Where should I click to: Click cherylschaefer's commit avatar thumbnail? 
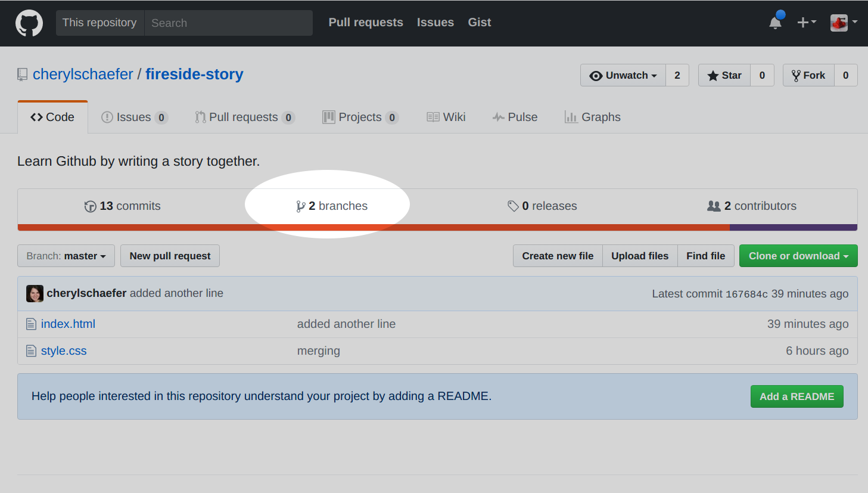35,293
